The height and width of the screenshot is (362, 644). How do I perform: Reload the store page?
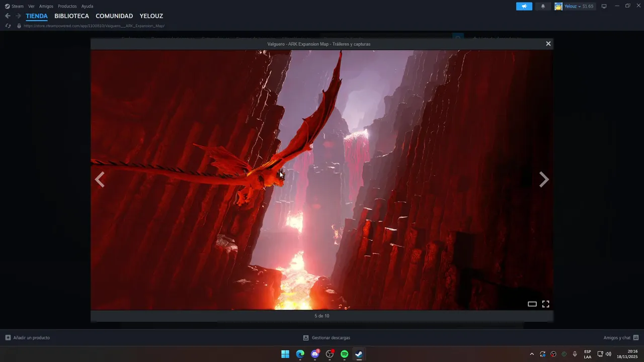click(8, 26)
